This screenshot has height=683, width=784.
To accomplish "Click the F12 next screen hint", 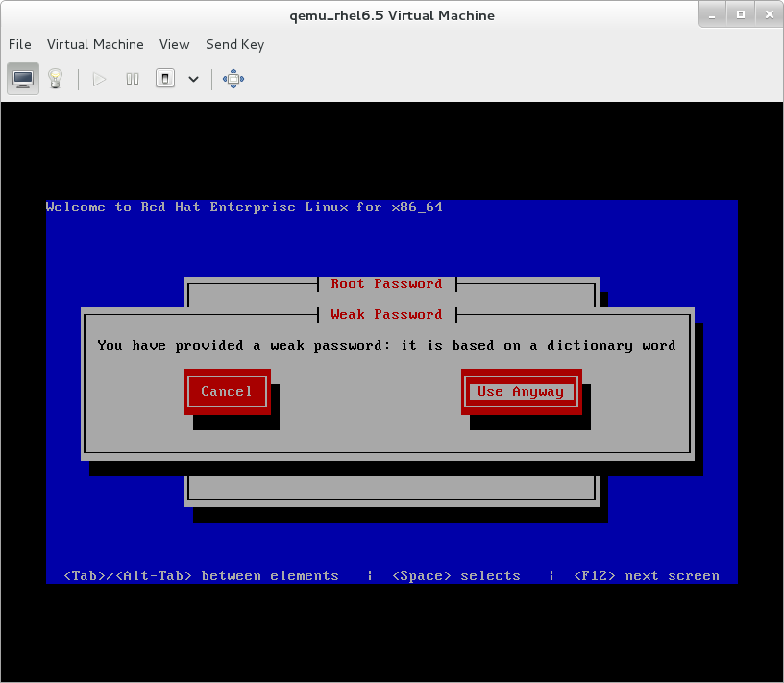I will click(x=647, y=576).
